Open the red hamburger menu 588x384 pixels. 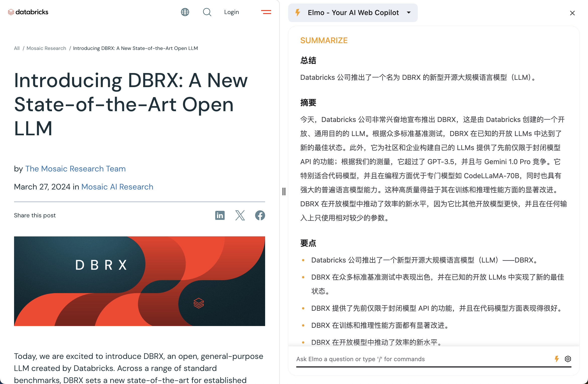coord(266,12)
